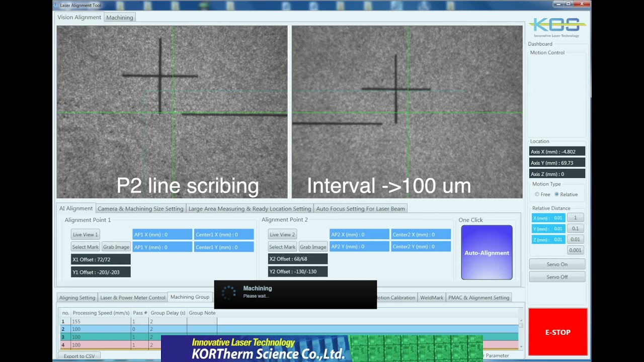Click the Machining please-wait spinner

229,292
